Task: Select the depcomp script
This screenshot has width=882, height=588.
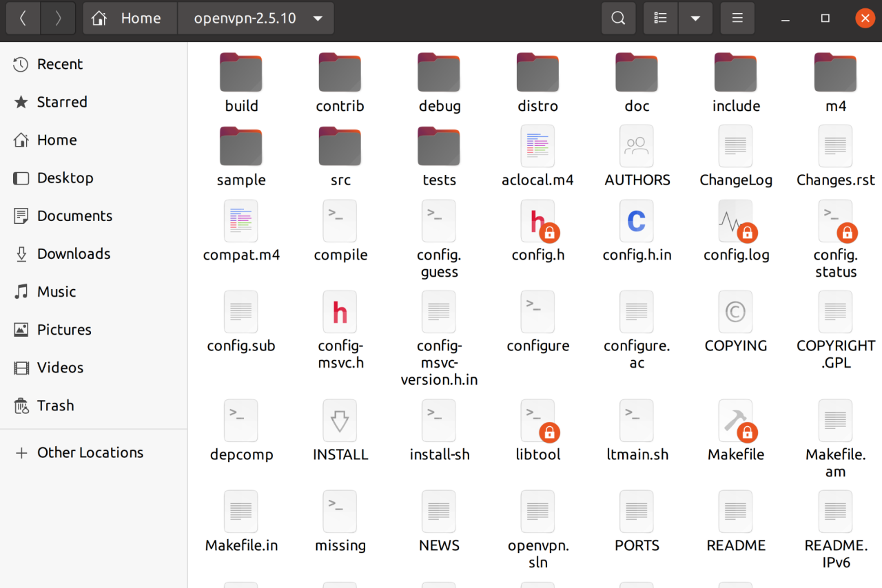Action: click(241, 431)
